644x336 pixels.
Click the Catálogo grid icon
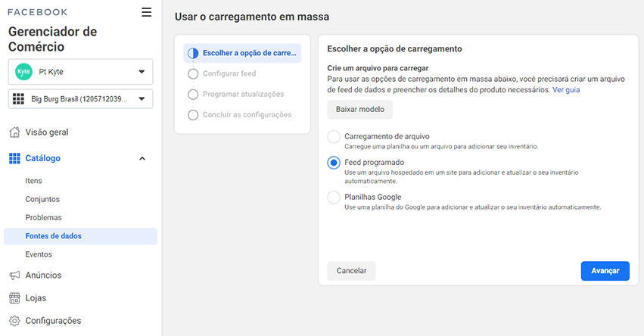14,158
